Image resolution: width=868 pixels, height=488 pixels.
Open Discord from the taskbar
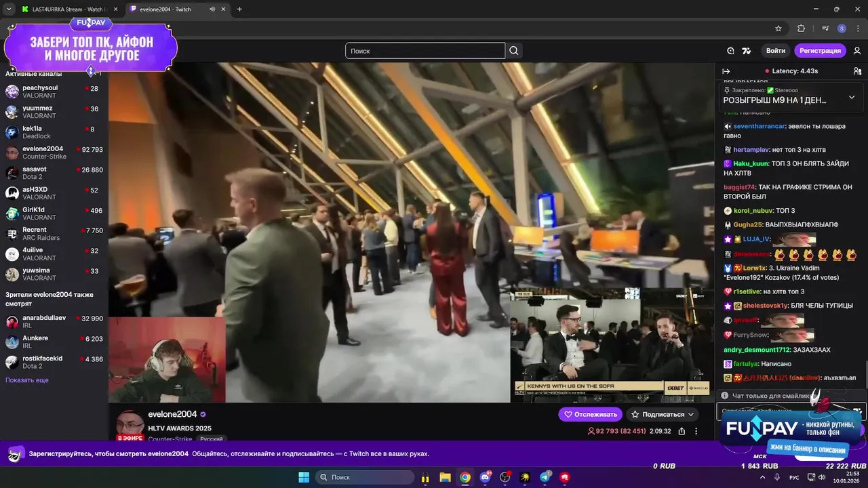pos(485,477)
